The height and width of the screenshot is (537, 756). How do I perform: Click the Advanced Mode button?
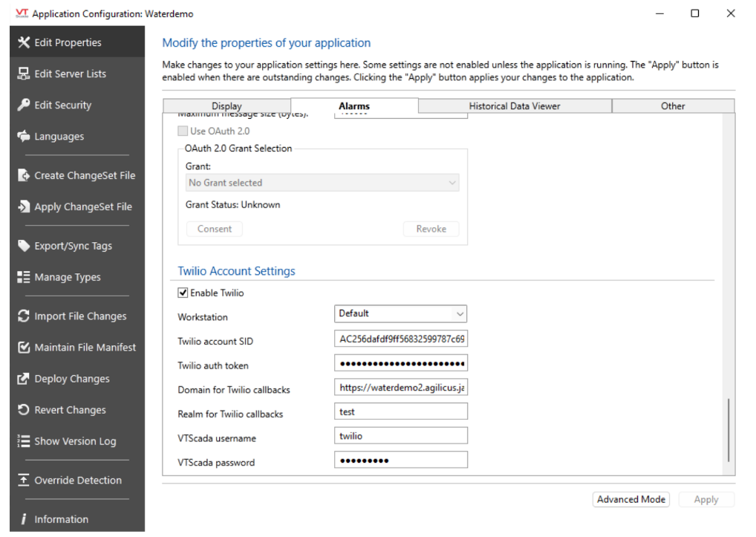[x=630, y=500]
